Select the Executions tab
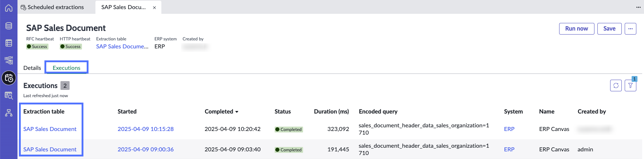644x159 pixels. [66, 68]
